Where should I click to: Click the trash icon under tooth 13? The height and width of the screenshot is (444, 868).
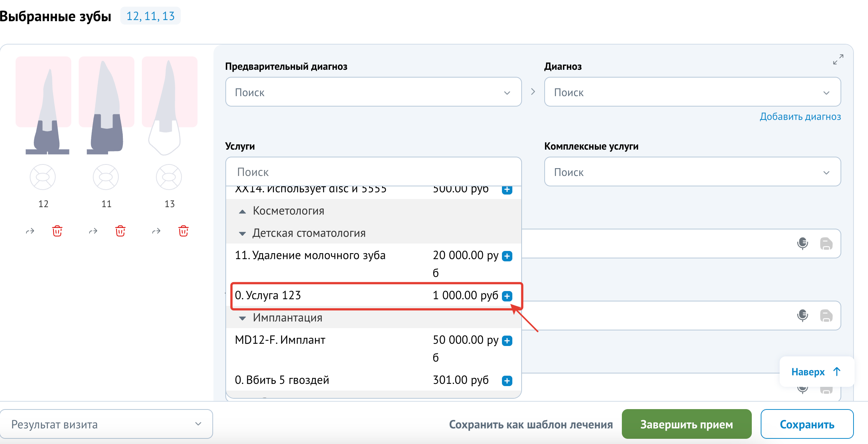coord(183,231)
